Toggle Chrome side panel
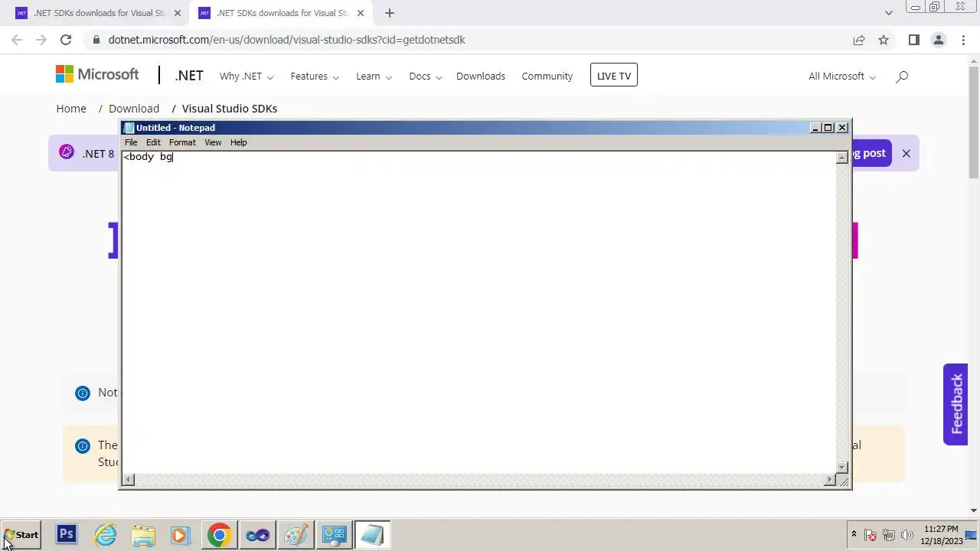The height and width of the screenshot is (551, 980). click(913, 40)
